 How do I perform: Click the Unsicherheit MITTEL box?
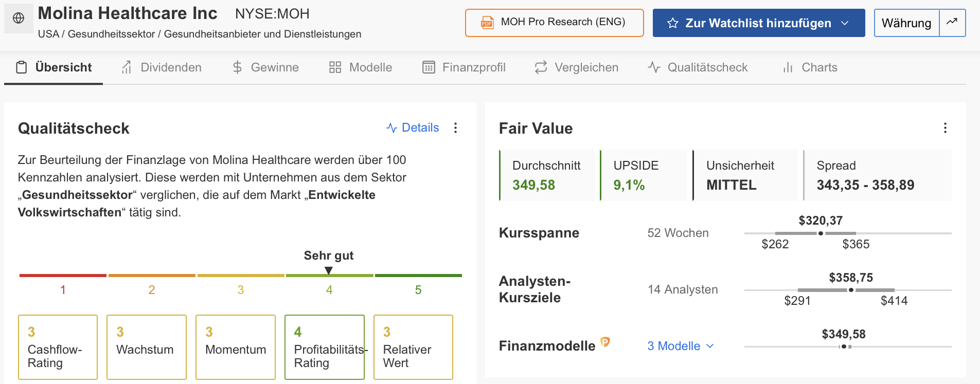point(745,175)
